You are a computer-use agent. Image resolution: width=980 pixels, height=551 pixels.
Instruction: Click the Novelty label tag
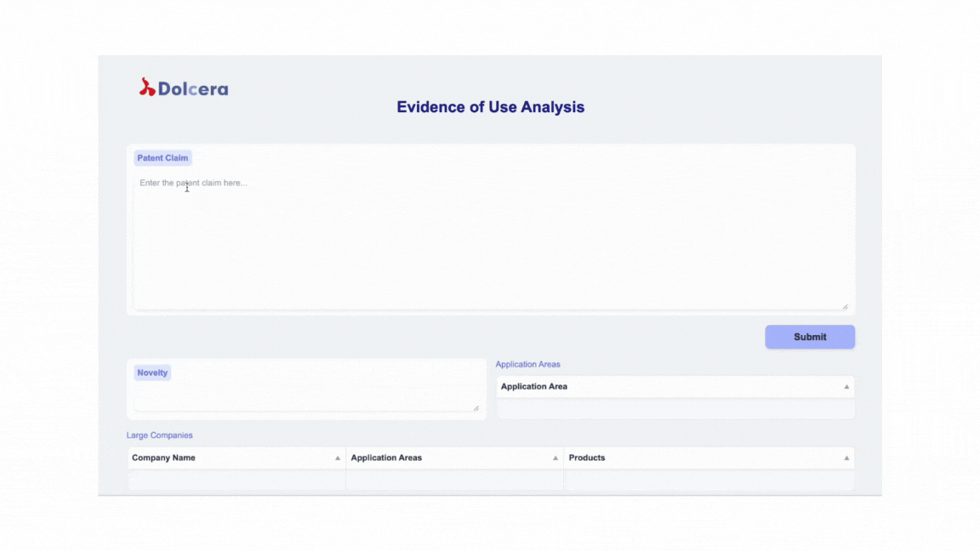coord(152,372)
